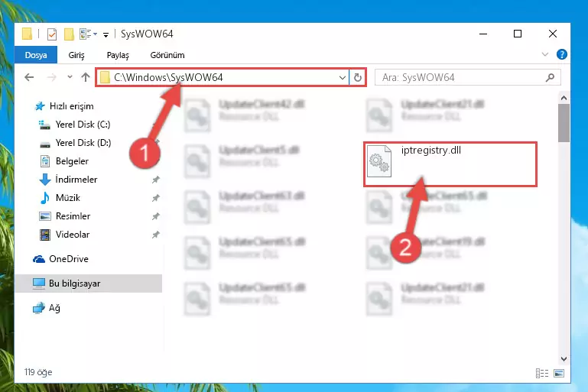This screenshot has height=392, width=588.
Task: Go up one folder level
Action: click(x=86, y=77)
